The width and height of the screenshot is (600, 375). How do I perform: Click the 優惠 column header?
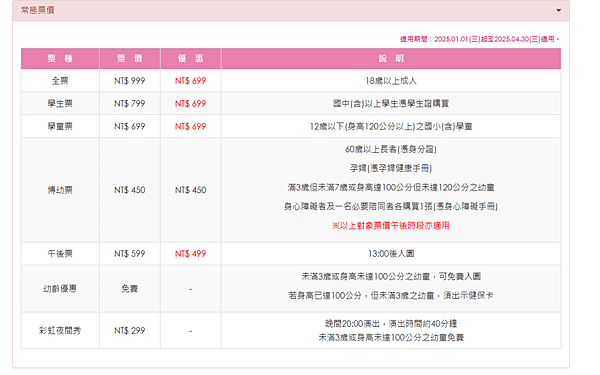[191, 59]
